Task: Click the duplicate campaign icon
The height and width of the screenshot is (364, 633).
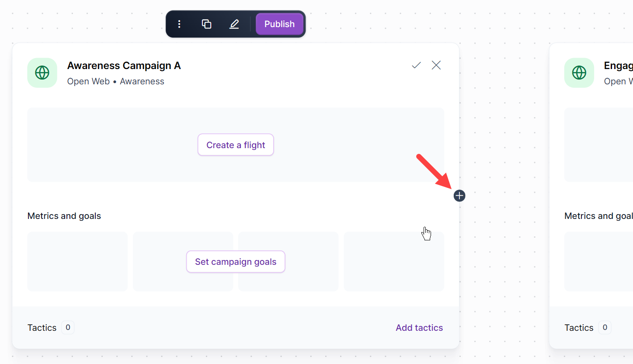Action: click(207, 24)
